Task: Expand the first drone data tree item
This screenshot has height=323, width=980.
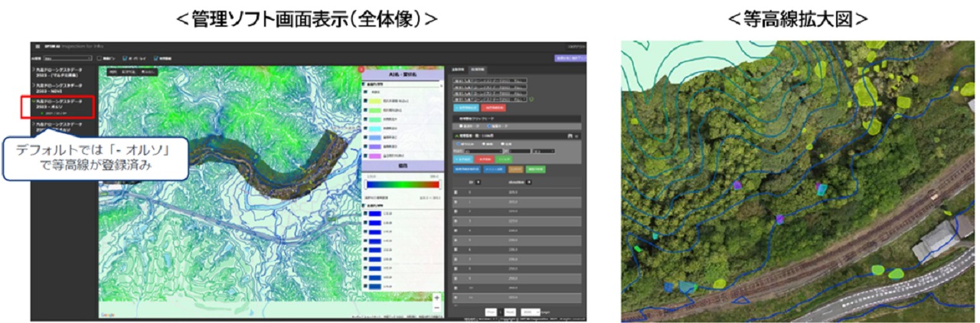Action: pos(34,70)
